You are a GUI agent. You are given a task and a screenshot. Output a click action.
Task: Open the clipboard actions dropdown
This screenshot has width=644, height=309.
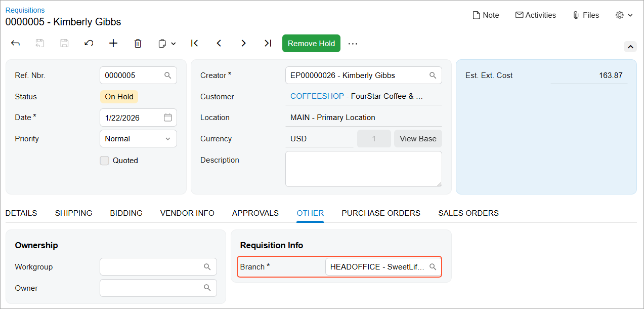click(167, 44)
